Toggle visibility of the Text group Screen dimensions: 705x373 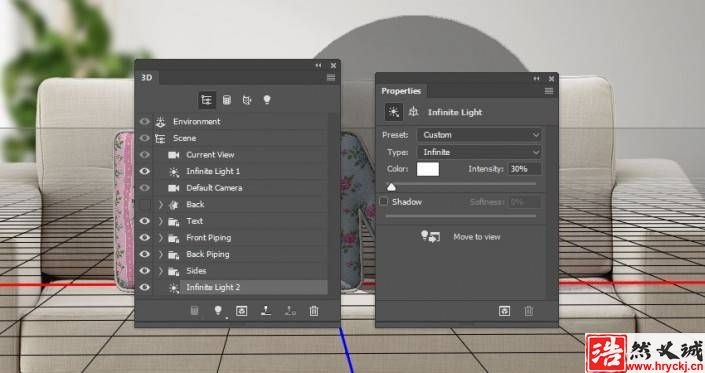click(145, 221)
